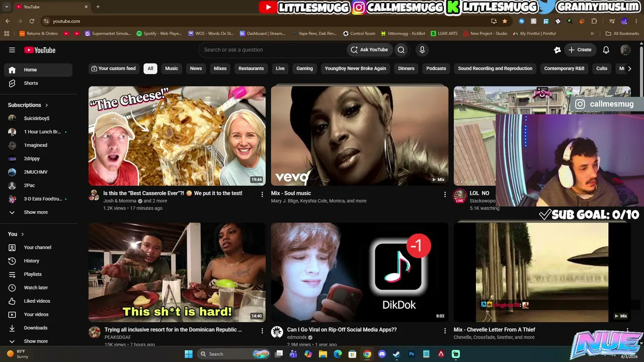Start voice search with the microphone
This screenshot has width=644, height=362.
[422, 50]
